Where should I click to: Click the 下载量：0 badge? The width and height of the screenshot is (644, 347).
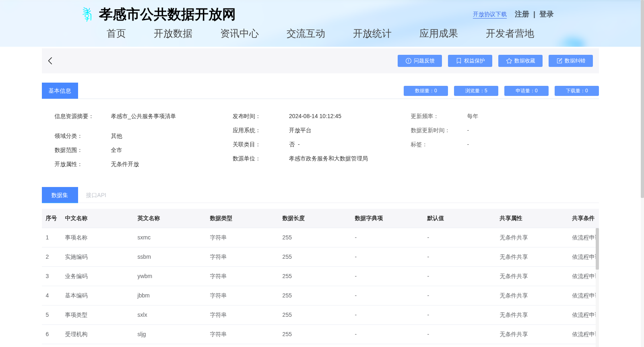577,91
